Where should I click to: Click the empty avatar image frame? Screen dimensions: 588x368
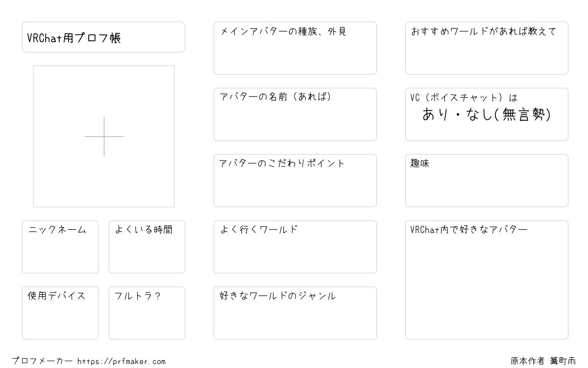(x=104, y=136)
